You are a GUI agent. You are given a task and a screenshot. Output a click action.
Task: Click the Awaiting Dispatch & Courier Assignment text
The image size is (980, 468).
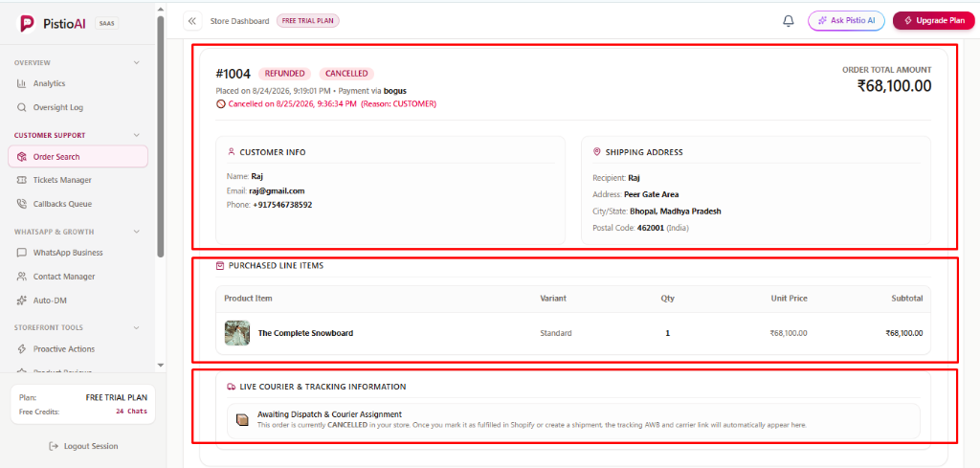click(x=329, y=414)
